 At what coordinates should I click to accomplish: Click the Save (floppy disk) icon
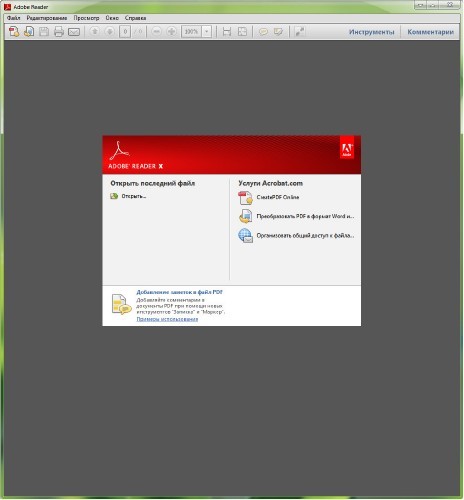click(x=44, y=32)
